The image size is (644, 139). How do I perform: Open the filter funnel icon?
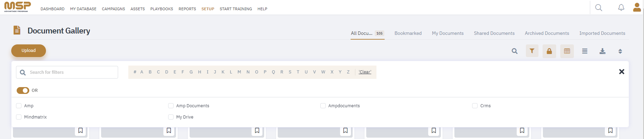pyautogui.click(x=532, y=51)
